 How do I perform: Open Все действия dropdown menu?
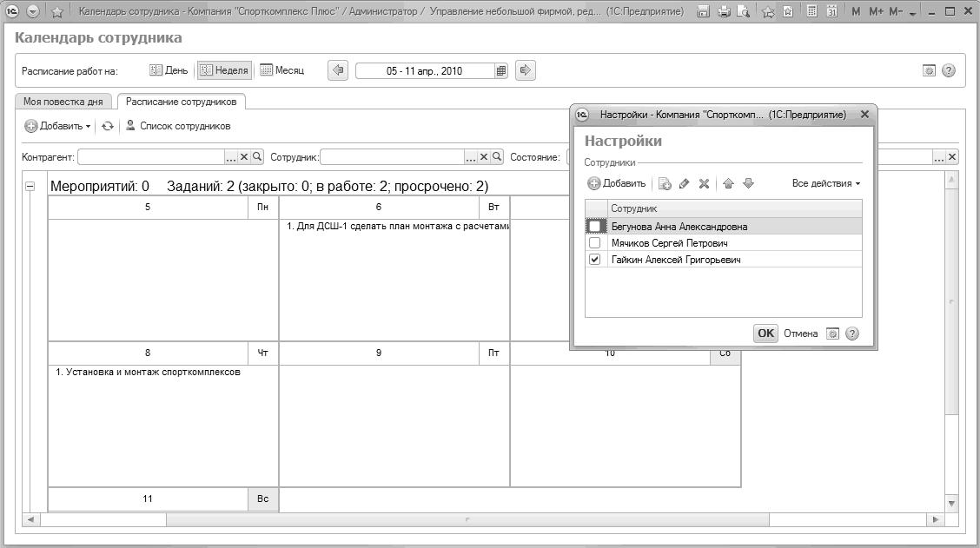pyautogui.click(x=825, y=184)
